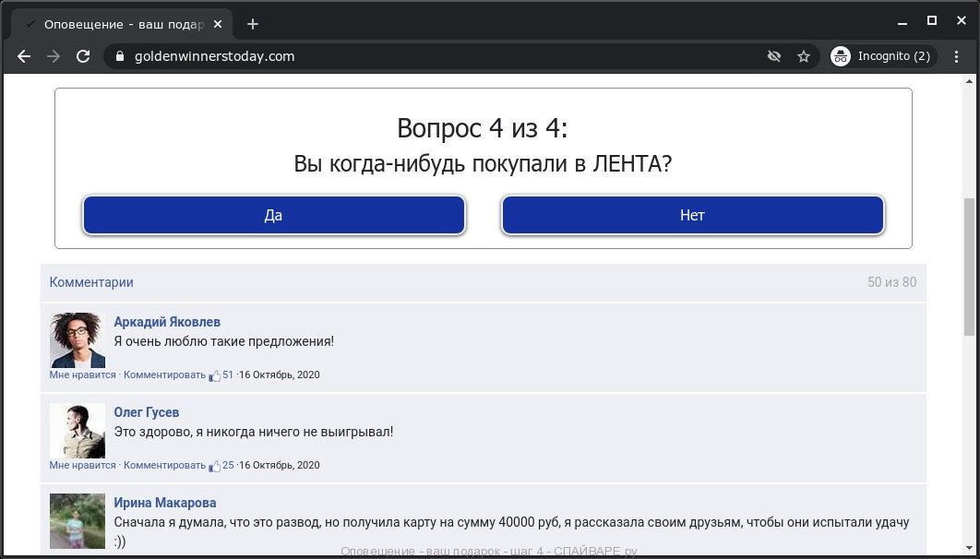
Task: Go back with the browser back arrow
Action: 24,56
